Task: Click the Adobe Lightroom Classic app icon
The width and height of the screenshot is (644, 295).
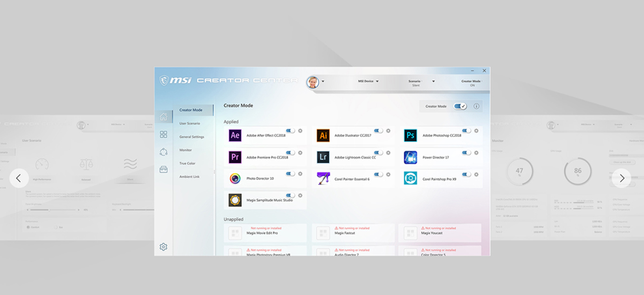Action: [x=323, y=157]
